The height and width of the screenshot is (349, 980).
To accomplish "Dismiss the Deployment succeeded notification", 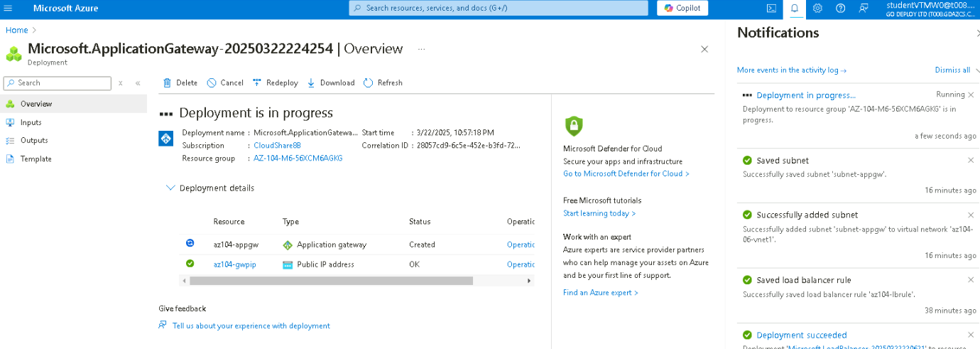I will (x=971, y=335).
